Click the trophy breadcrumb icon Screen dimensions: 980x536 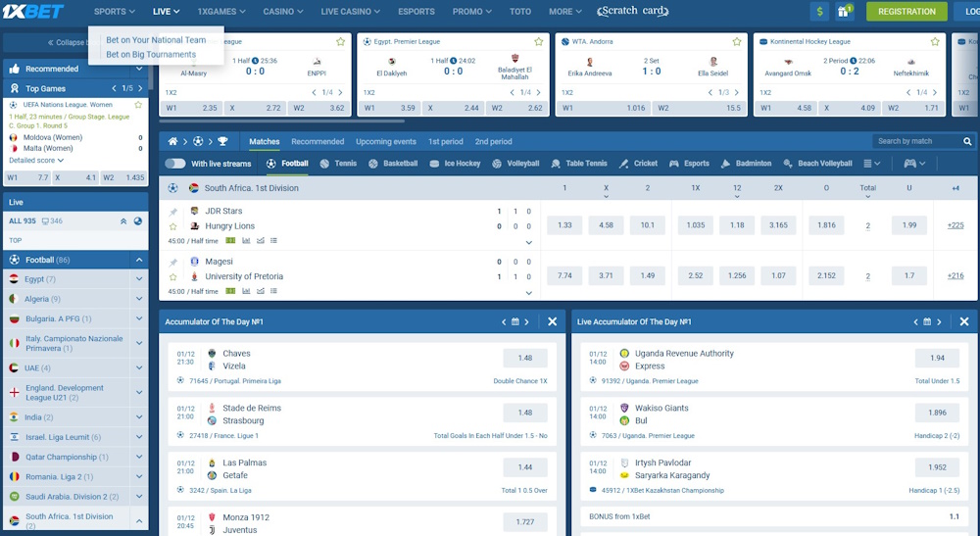tap(222, 142)
